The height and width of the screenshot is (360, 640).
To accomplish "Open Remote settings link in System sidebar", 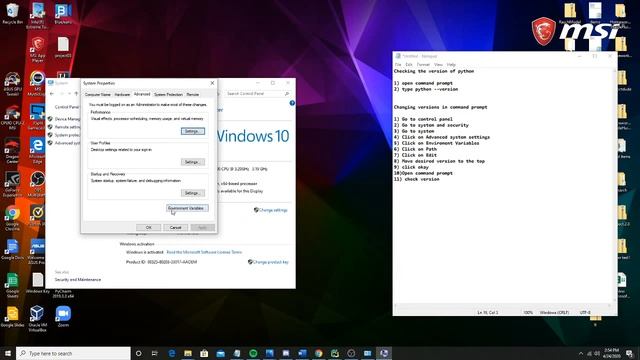I will pyautogui.click(x=67, y=127).
